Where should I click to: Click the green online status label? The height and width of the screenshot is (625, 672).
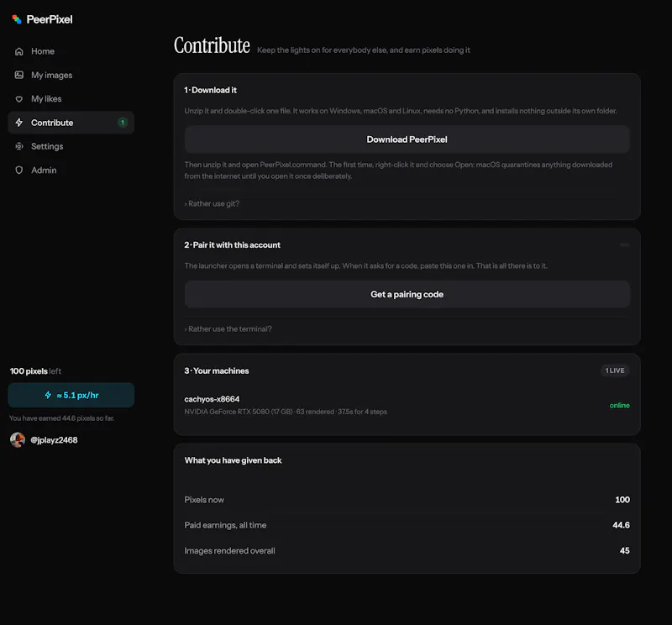619,405
